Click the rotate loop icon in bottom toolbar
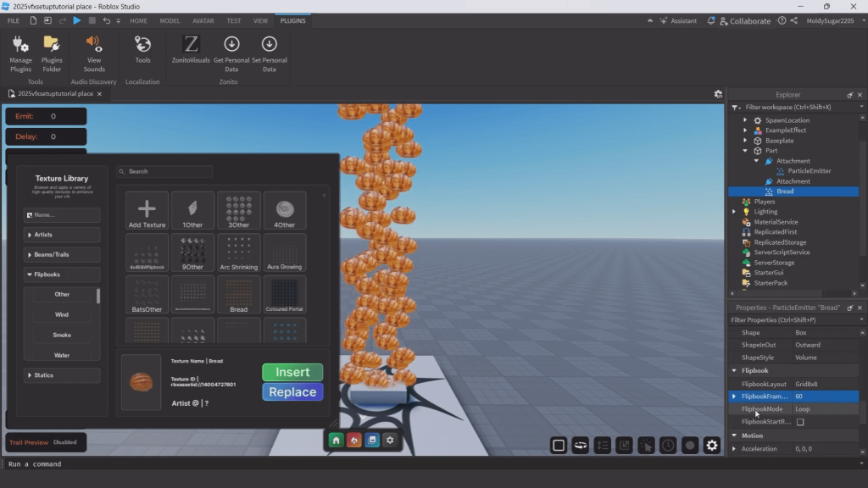Screen dimensions: 868x488 [x=580, y=445]
